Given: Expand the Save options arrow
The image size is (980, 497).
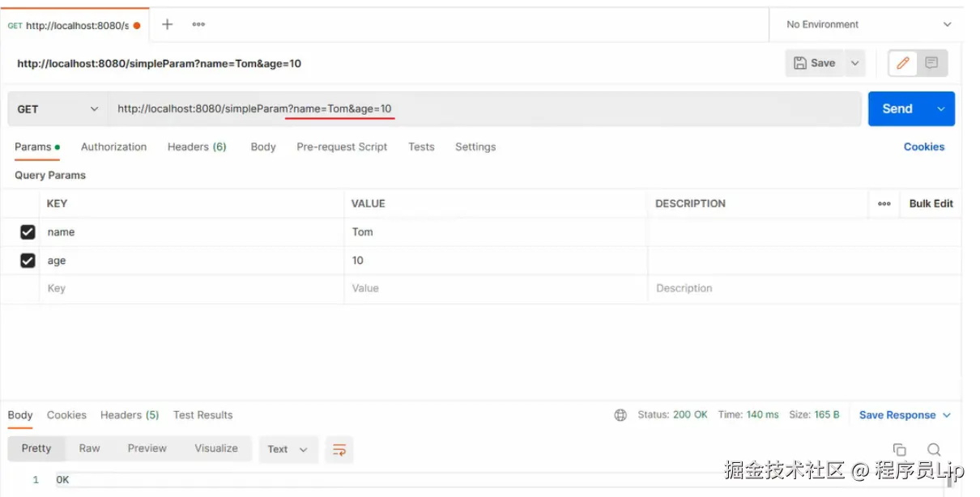Looking at the screenshot, I should 854,63.
